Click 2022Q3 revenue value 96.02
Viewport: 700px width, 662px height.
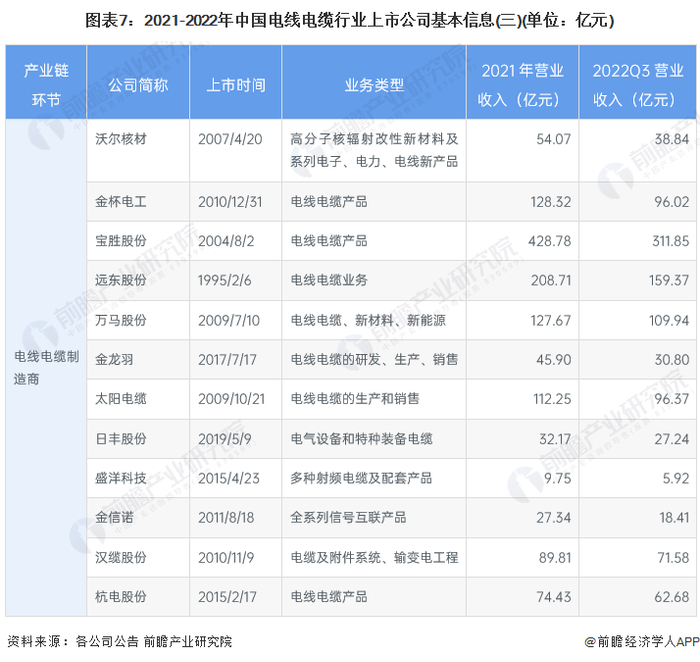[x=672, y=202]
